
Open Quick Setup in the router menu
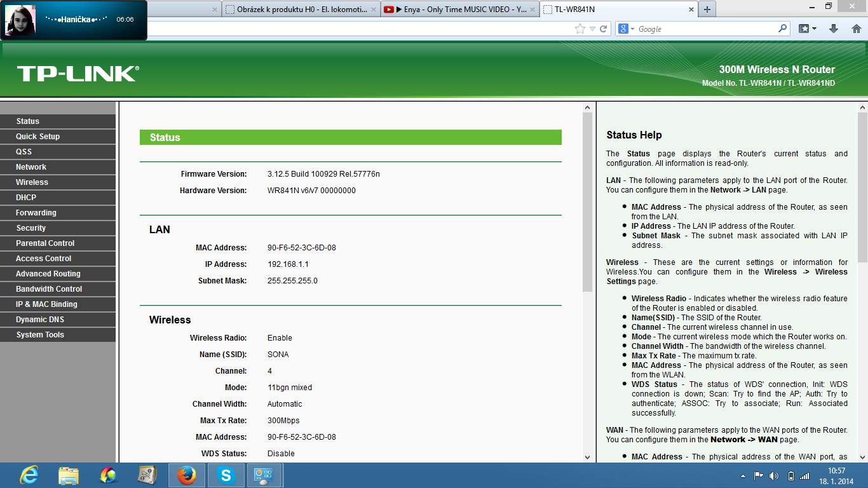click(x=58, y=137)
